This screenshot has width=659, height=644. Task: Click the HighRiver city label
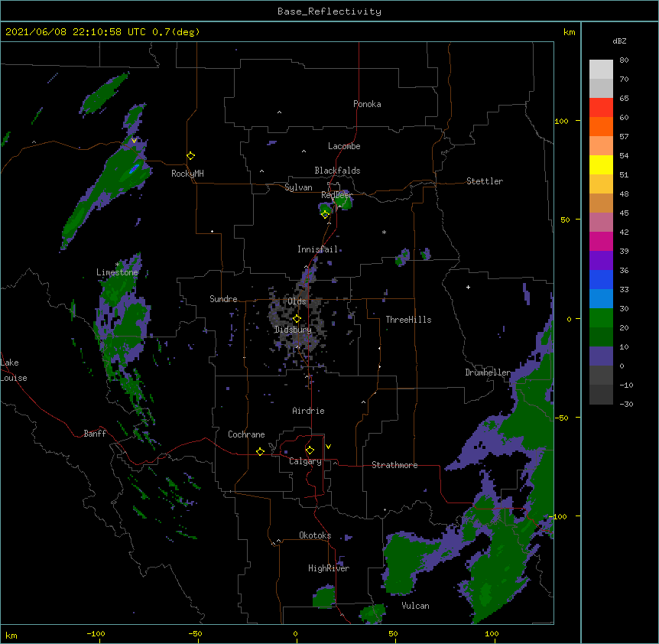pyautogui.click(x=329, y=568)
